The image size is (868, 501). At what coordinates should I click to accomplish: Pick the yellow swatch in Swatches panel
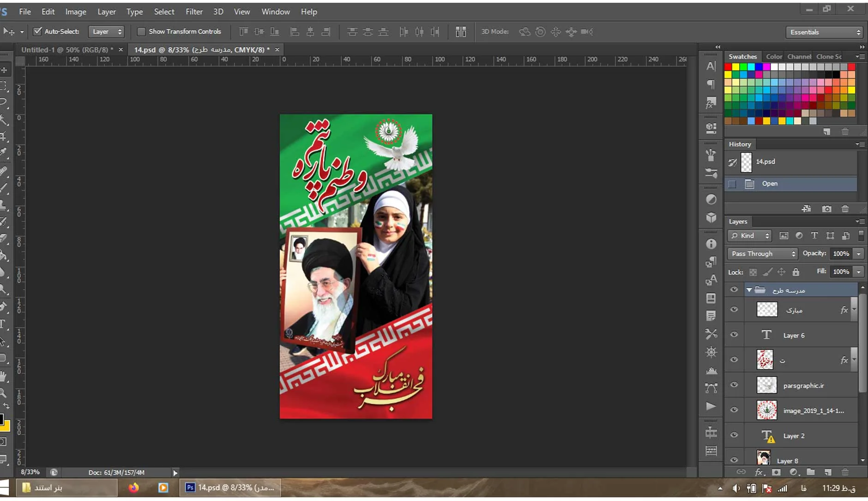735,67
